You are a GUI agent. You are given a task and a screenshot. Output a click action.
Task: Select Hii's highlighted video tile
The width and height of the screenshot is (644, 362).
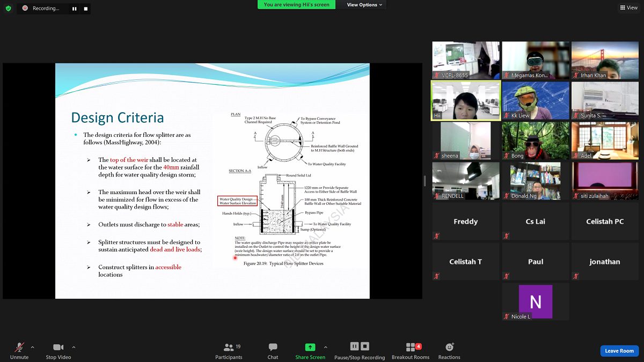(x=466, y=101)
